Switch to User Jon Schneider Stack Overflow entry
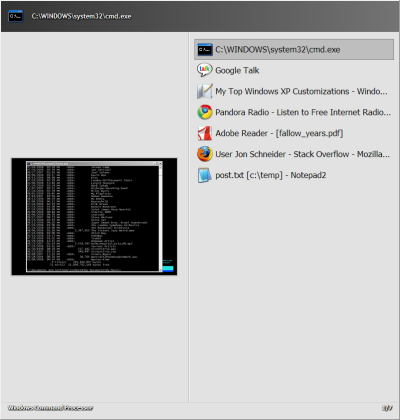The image size is (400, 420). click(x=294, y=154)
